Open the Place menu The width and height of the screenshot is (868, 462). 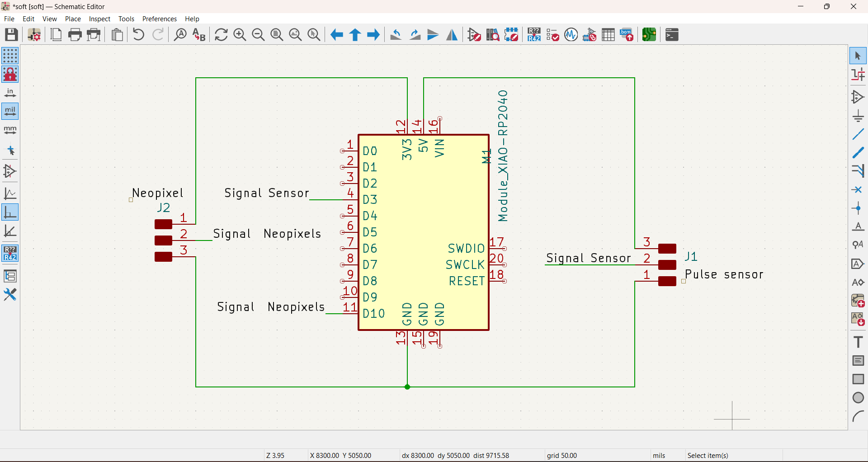coord(73,19)
